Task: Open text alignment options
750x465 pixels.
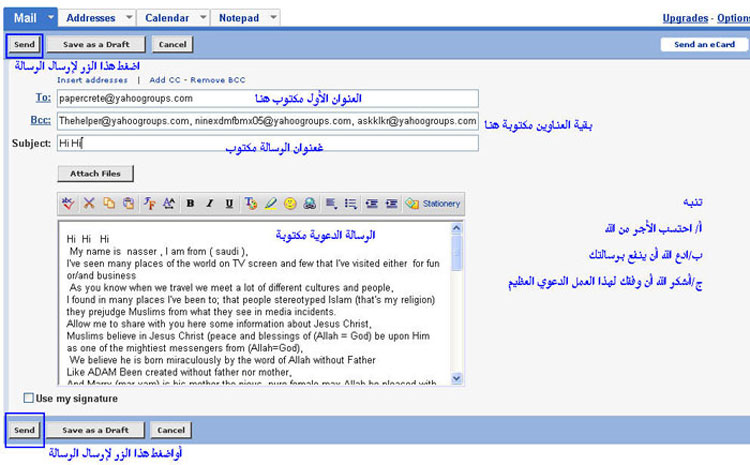Action: (x=331, y=204)
